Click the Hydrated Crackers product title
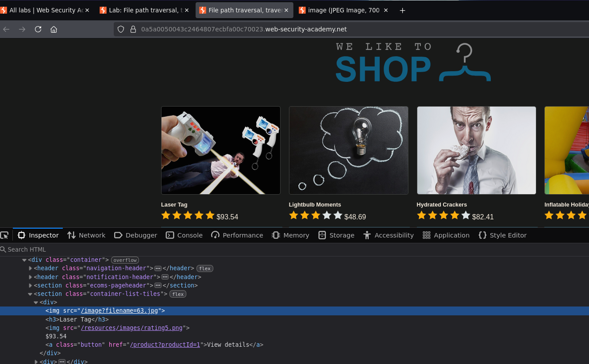Screen dimensions: 589x364 click(442, 205)
